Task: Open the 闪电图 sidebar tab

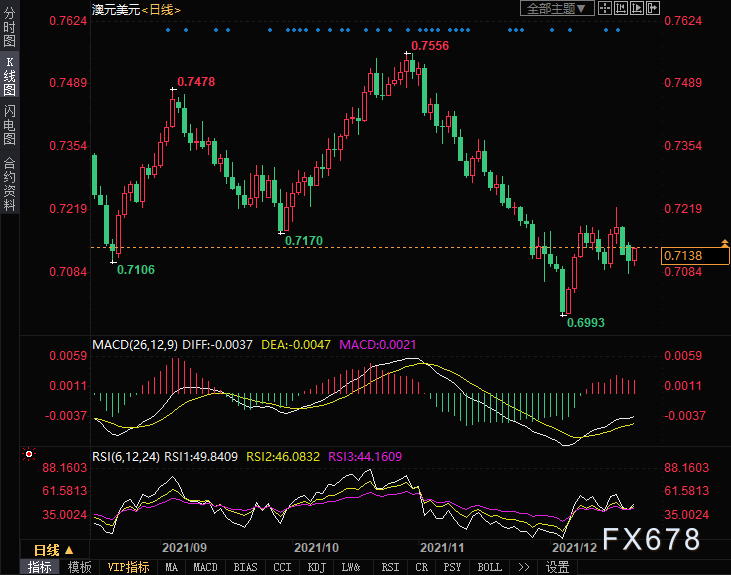Action: pos(9,125)
